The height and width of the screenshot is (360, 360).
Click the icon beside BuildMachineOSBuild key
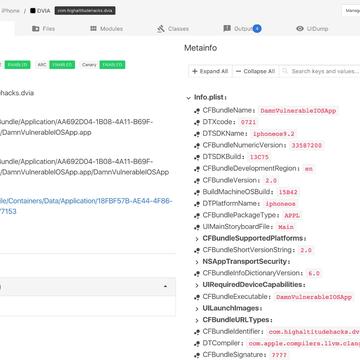tap(197, 192)
